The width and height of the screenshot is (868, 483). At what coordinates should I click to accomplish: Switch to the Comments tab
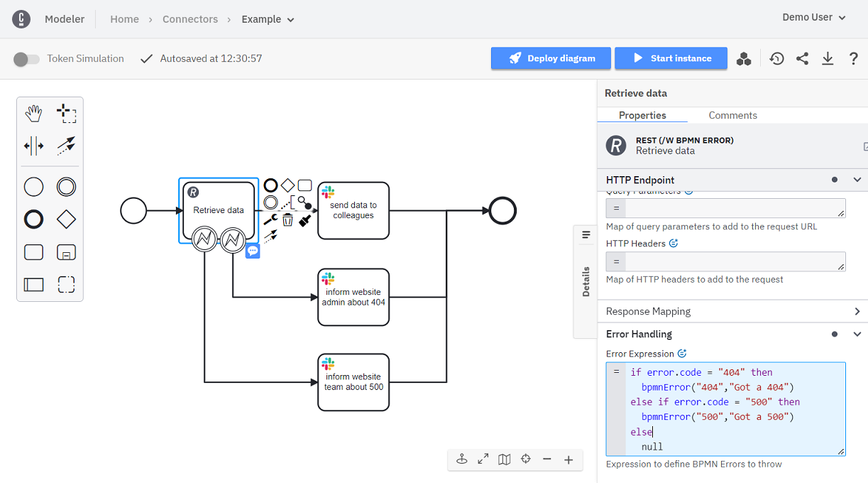pyautogui.click(x=732, y=115)
